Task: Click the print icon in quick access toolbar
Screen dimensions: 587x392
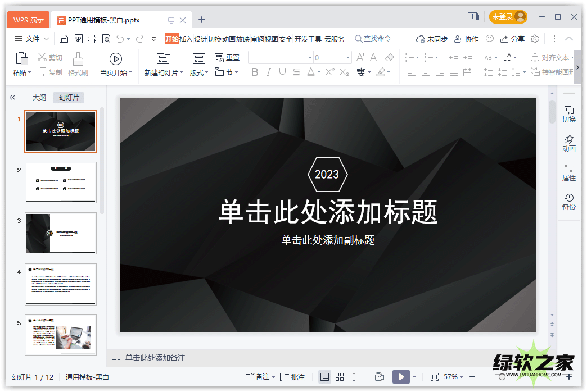Action: click(92, 39)
